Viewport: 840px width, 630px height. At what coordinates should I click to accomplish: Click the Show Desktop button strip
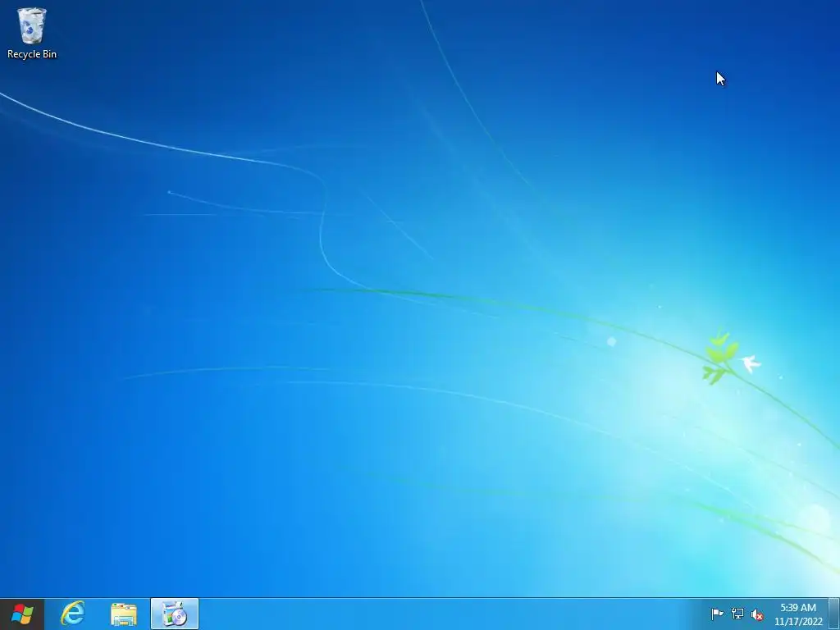(834, 614)
